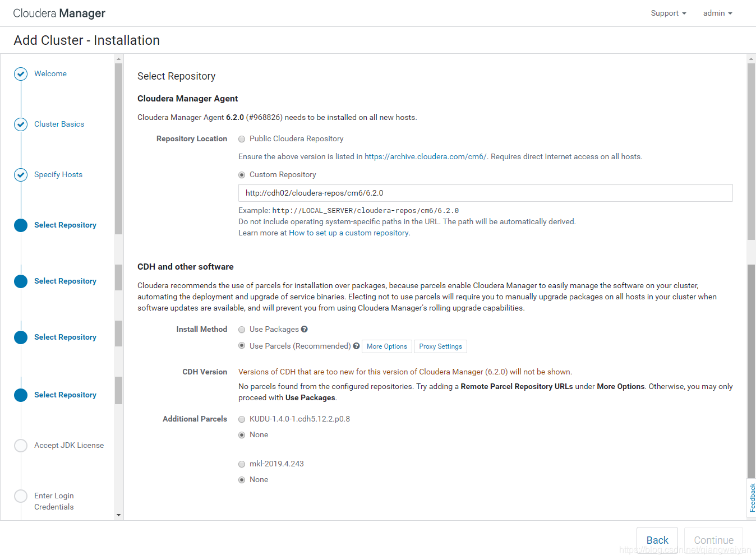Viewport: 756px width, 560px height.
Task: Go to the Cluster Basics step
Action: point(59,124)
